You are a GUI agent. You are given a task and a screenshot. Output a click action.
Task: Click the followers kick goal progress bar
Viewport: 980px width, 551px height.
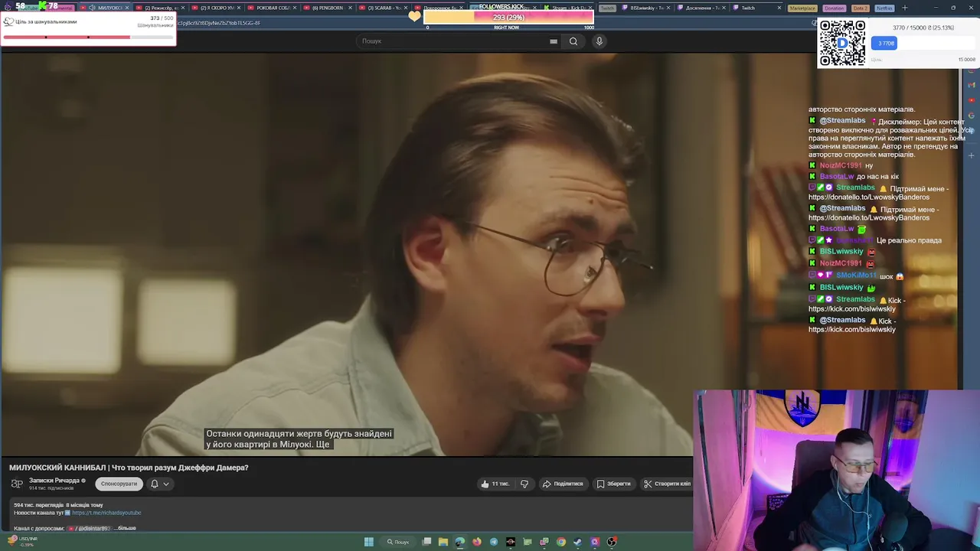point(508,17)
